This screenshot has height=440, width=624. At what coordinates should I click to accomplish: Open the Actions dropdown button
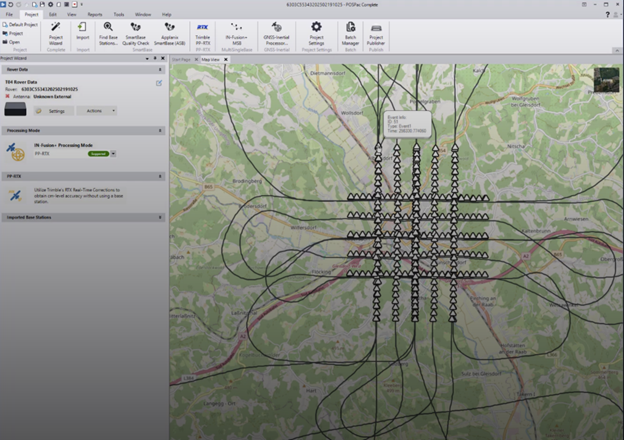[96, 111]
